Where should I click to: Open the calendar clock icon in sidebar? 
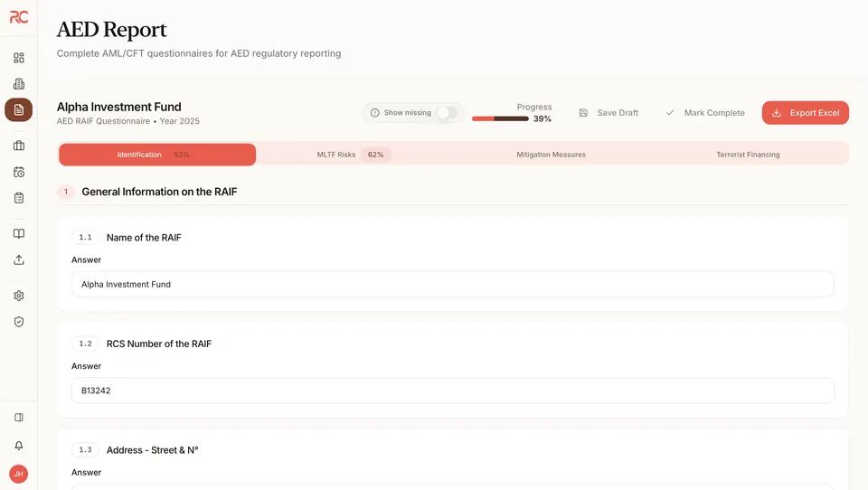[x=19, y=172]
